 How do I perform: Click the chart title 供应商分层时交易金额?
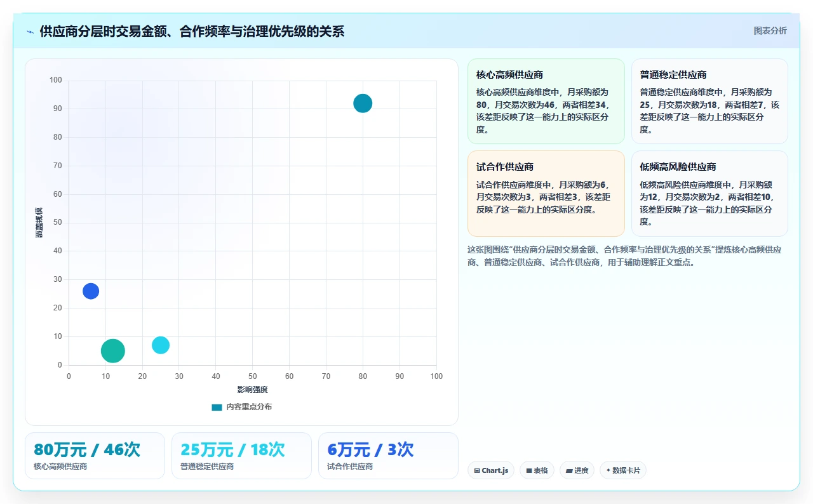192,31
